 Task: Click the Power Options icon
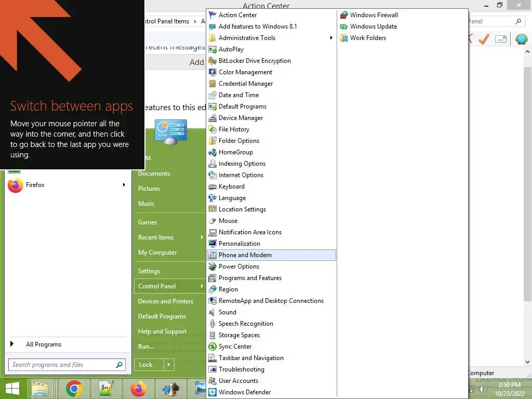[212, 267]
